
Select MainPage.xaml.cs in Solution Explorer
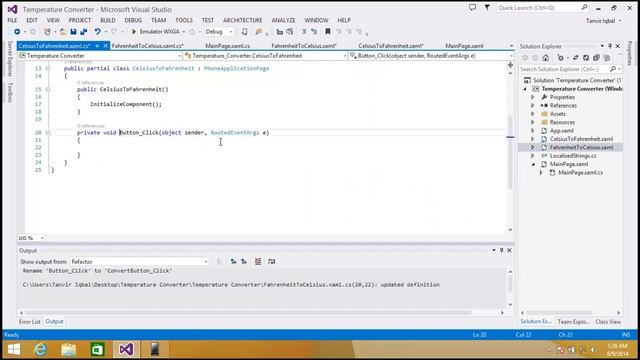click(580, 172)
